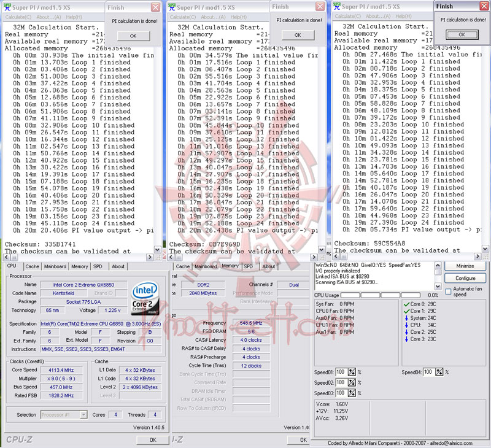Click the Core 3 blue arrow icon
This screenshot has height=448, width=491.
406,339
